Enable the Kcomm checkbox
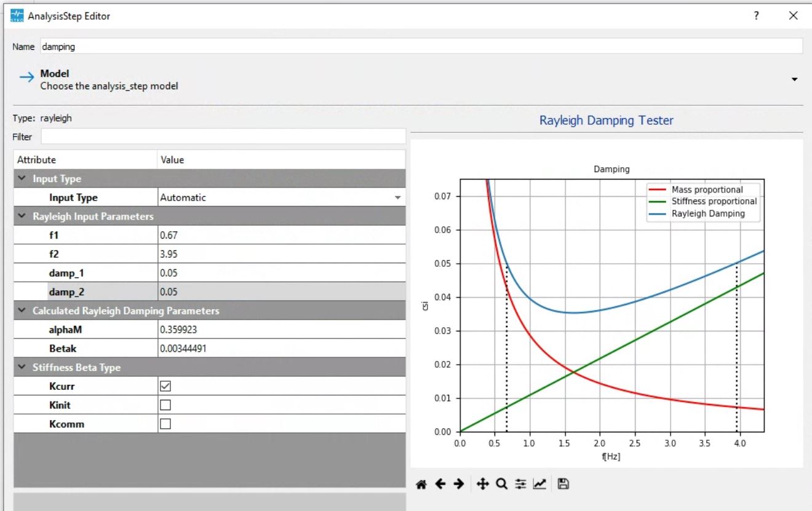Screen dimensions: 812x511 click(x=165, y=424)
